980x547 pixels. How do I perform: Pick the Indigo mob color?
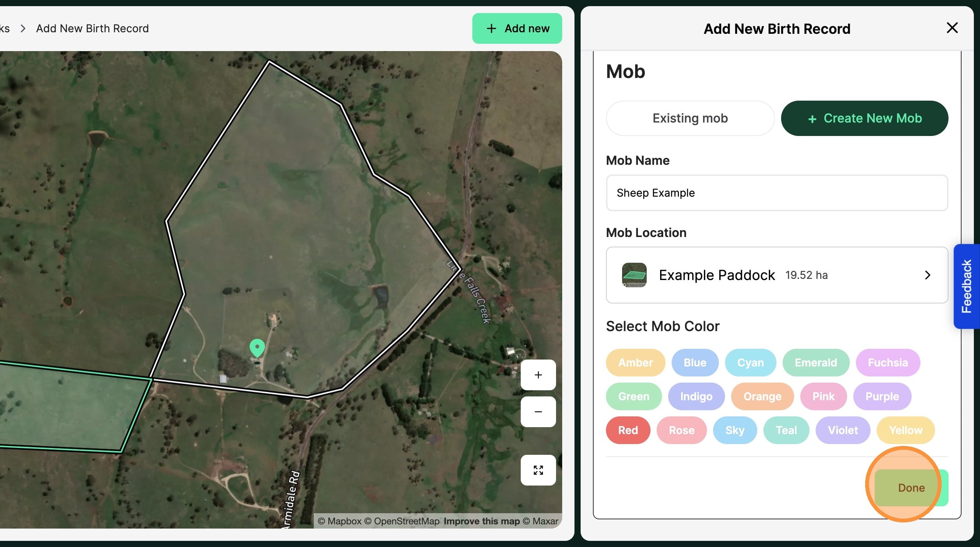coord(696,396)
